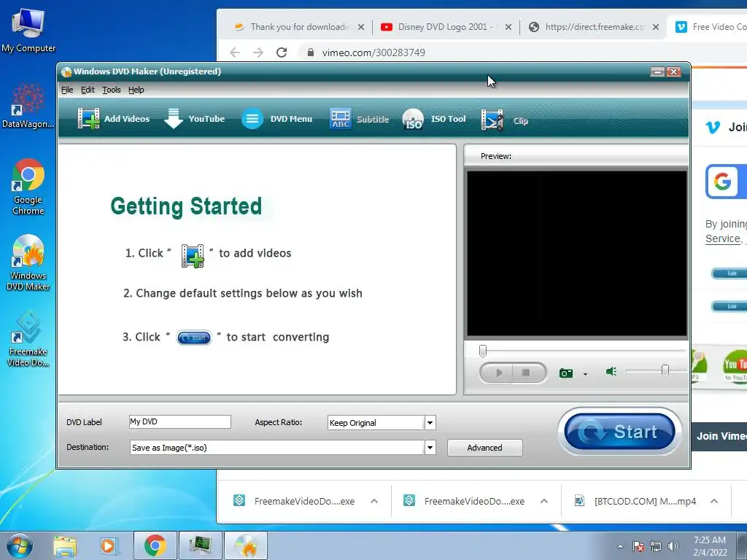This screenshot has width=747, height=560.
Task: Open the Subtitle tool
Action: pyautogui.click(x=359, y=119)
